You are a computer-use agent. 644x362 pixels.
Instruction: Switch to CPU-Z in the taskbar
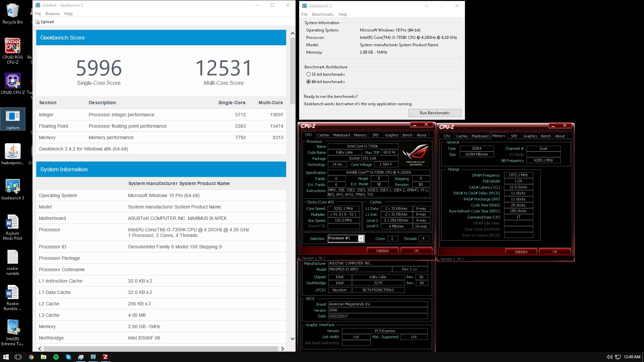105,357
